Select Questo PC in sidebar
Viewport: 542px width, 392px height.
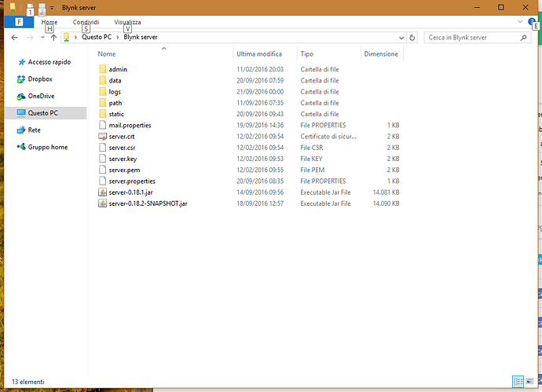click(46, 113)
